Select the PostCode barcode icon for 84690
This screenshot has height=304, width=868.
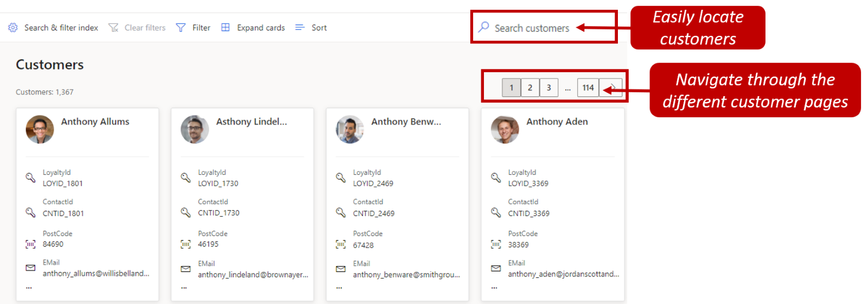pos(30,244)
